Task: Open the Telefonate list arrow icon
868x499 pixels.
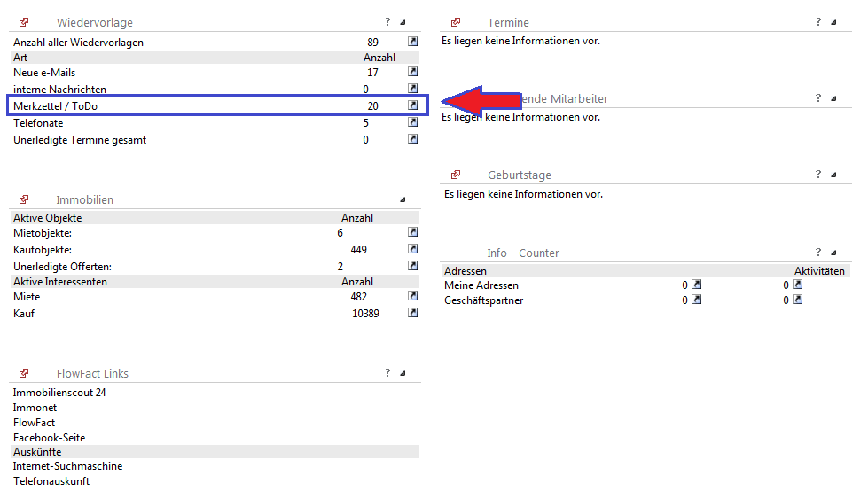Action: (x=412, y=122)
